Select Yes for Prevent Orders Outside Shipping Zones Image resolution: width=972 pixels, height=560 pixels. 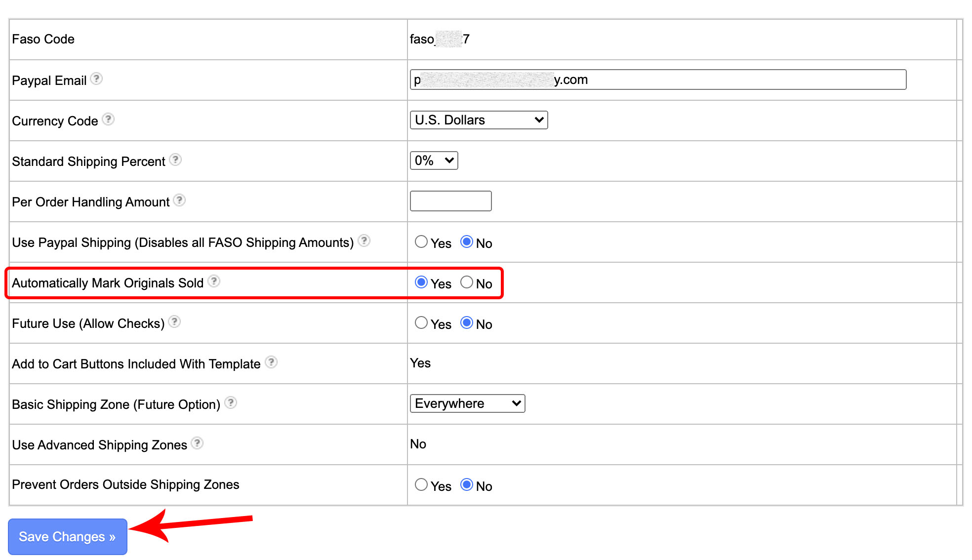tap(421, 484)
